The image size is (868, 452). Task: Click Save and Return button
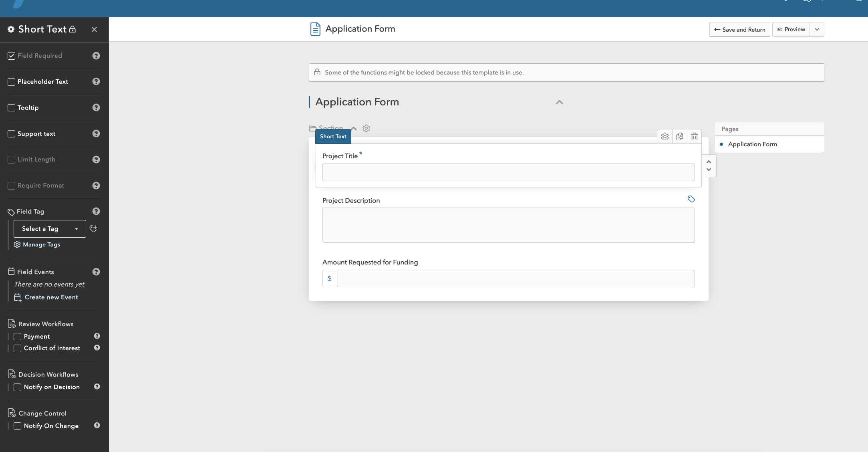click(x=739, y=30)
